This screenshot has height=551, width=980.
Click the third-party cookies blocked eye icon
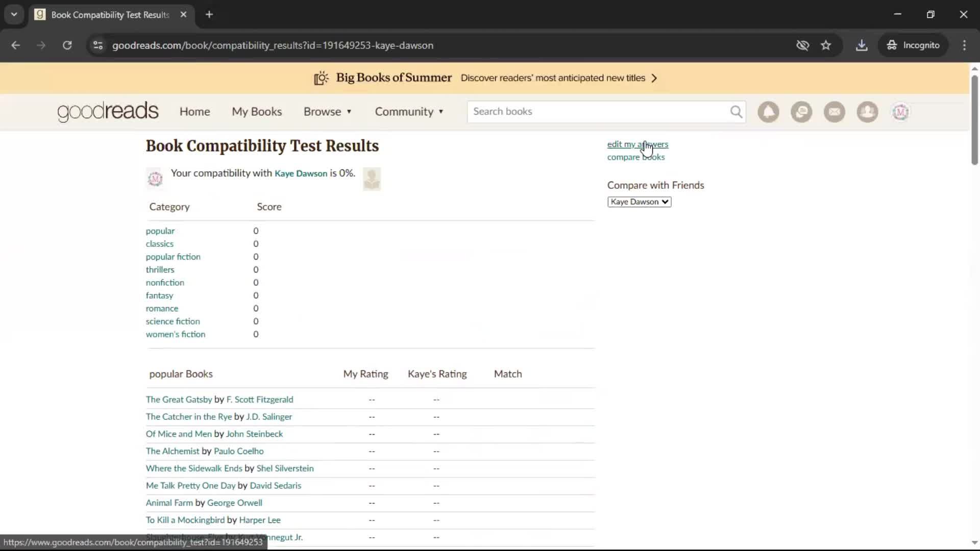click(802, 45)
